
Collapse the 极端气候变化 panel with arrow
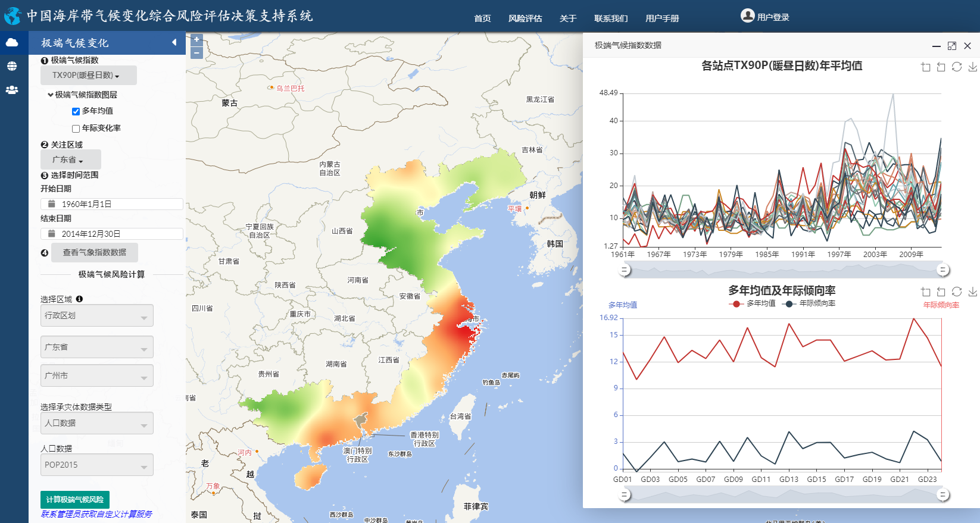coord(174,42)
